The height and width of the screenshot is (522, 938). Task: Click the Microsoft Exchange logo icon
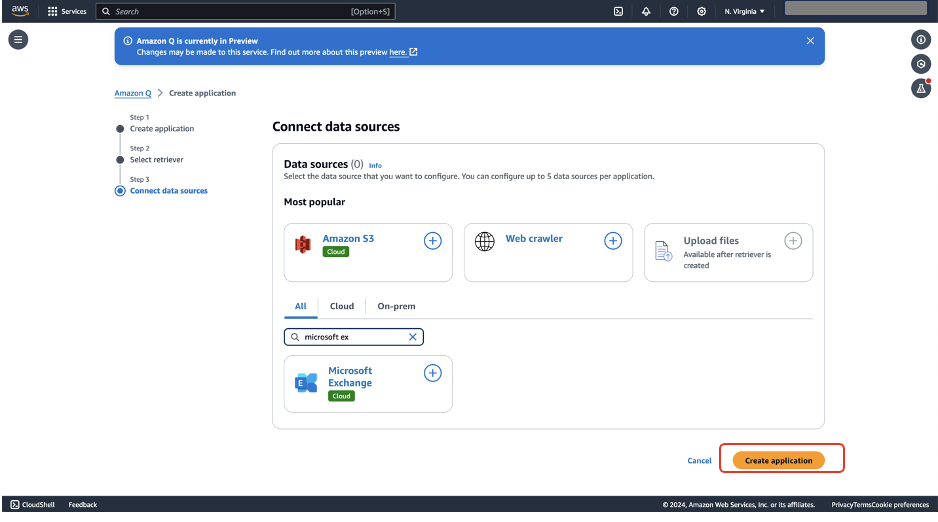point(306,383)
